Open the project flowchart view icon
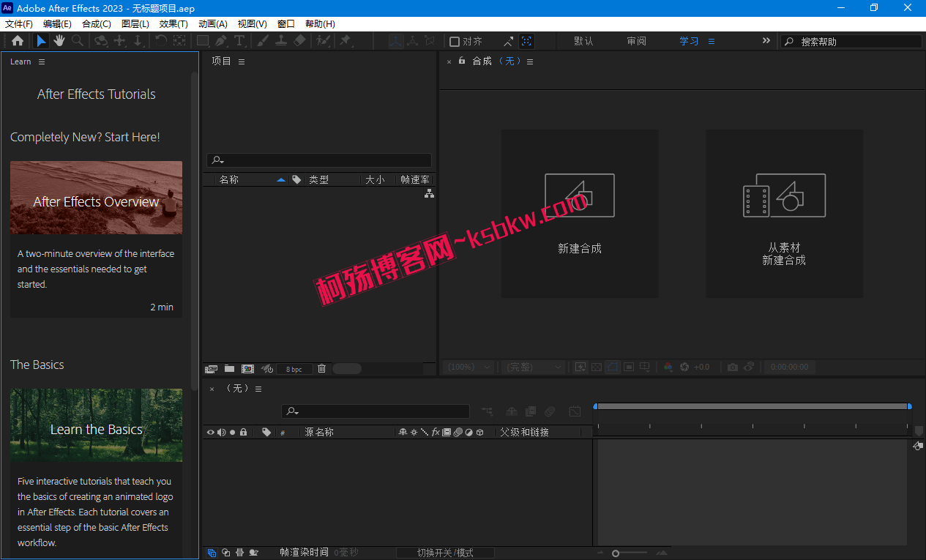The height and width of the screenshot is (560, 926). 429,193
